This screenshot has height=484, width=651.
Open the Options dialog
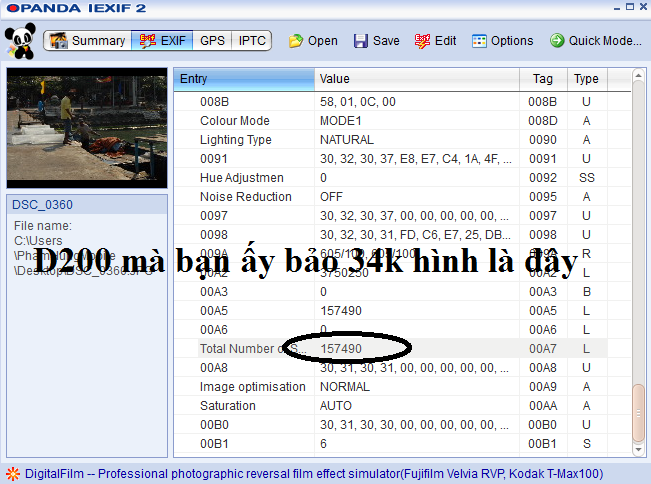click(x=502, y=41)
